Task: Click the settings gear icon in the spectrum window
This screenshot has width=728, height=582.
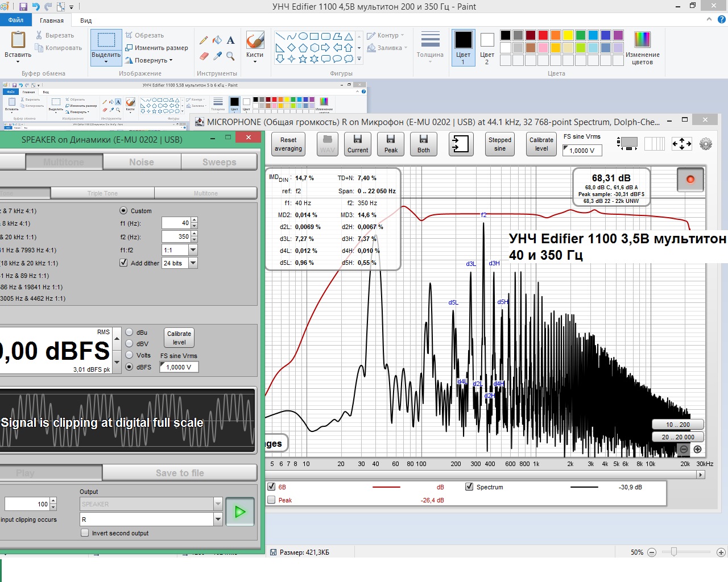Action: 706,144
